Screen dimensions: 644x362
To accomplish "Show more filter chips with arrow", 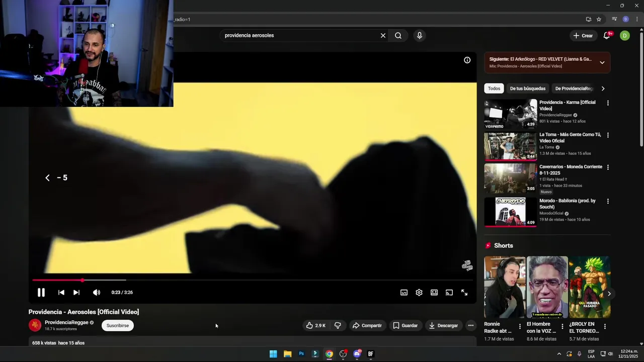I will [x=603, y=88].
